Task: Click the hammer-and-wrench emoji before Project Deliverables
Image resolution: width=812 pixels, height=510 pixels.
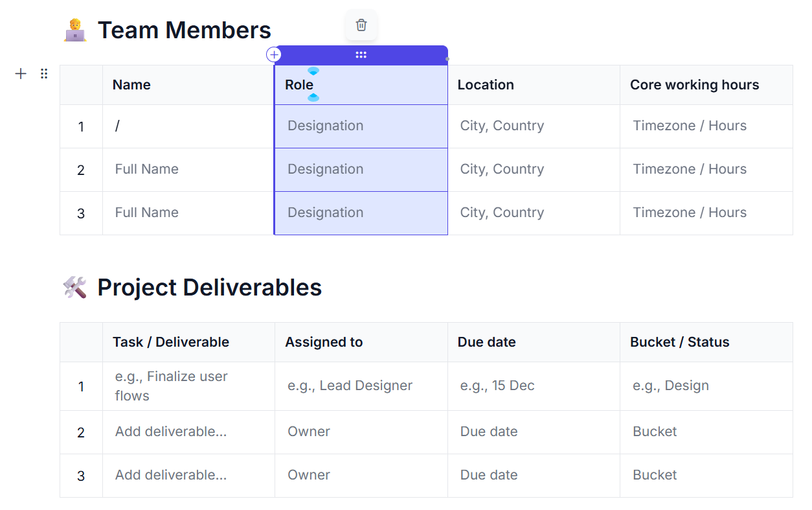Action: 75,287
